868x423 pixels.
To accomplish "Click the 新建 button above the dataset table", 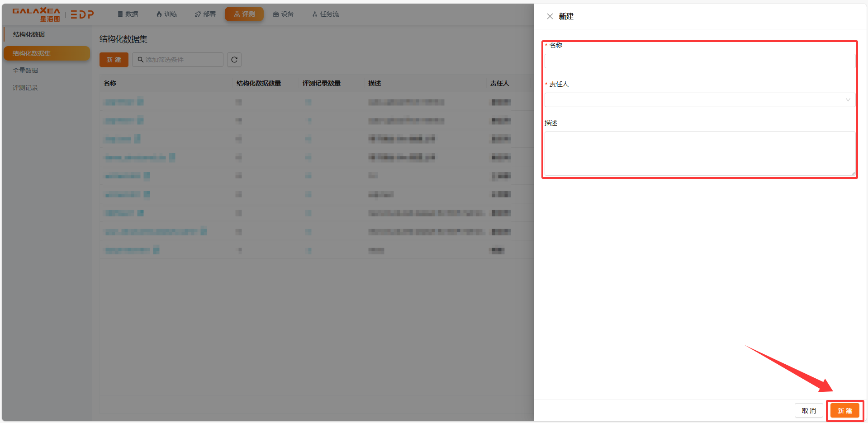I will (x=114, y=60).
